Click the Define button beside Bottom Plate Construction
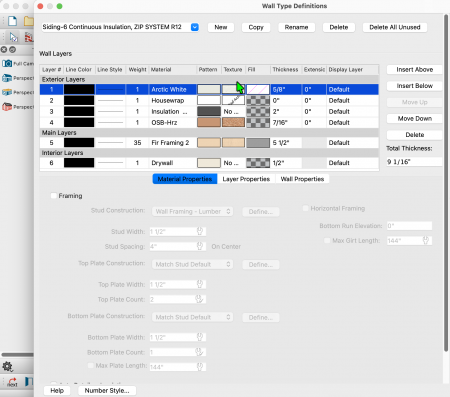 tap(261, 317)
